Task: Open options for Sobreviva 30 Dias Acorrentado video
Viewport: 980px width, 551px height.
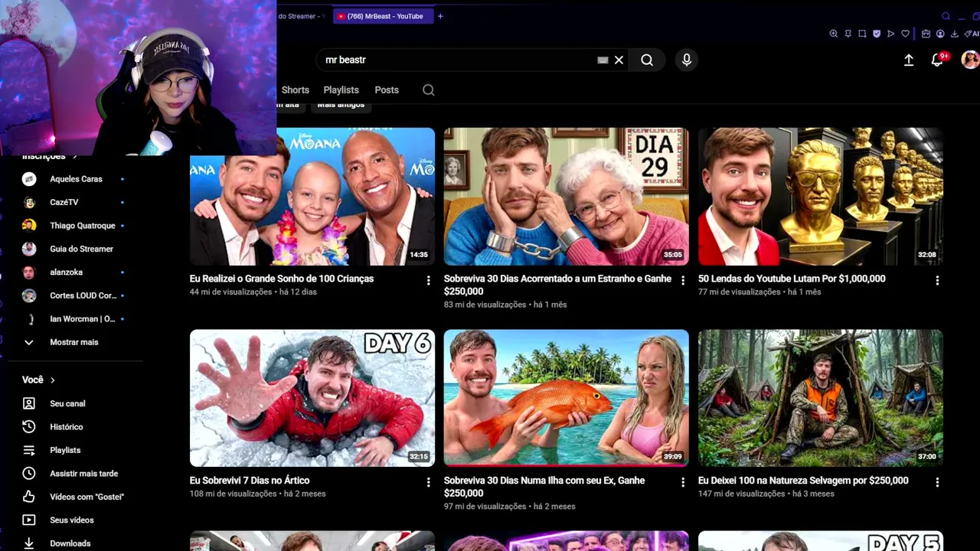Action: (683, 281)
